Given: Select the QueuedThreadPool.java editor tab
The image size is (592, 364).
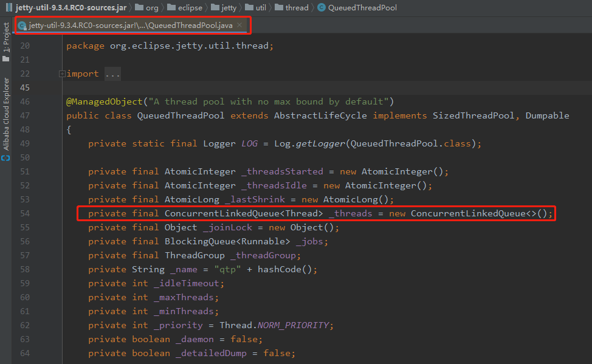Looking at the screenshot, I should point(130,26).
